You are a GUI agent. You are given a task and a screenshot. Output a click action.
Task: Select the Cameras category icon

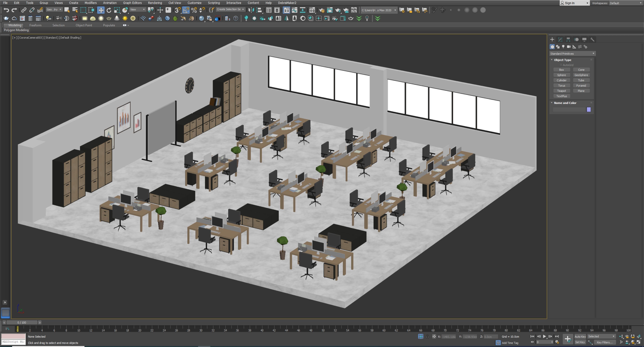click(569, 47)
